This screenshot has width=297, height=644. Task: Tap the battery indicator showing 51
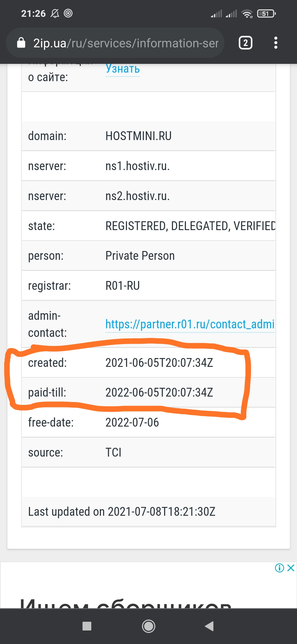point(266,13)
